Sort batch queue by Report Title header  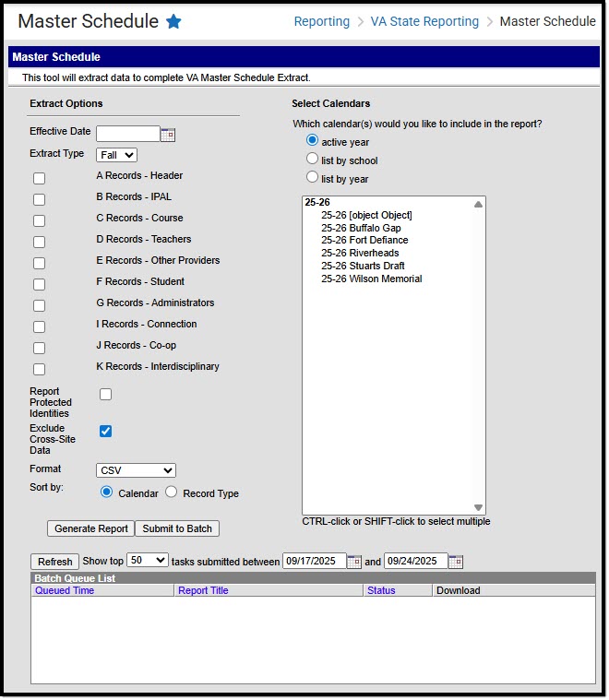[203, 590]
